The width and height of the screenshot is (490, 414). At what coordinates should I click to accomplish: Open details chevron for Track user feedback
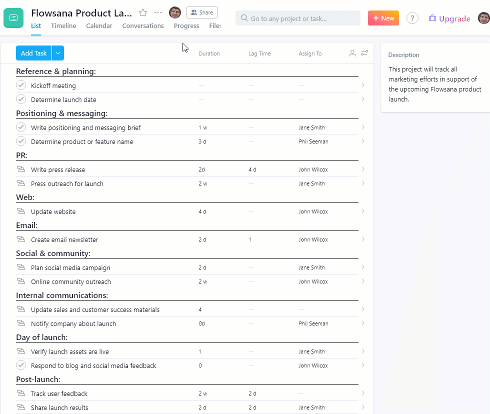[363, 393]
